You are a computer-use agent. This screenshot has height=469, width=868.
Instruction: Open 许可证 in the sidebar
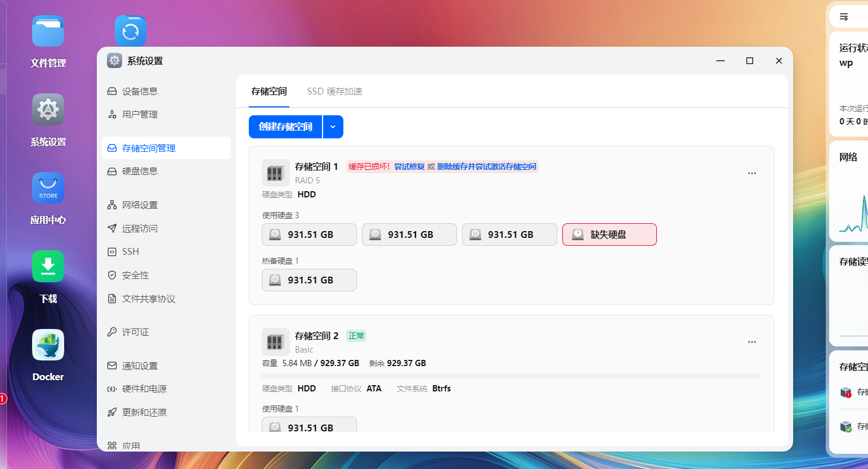coord(166,332)
